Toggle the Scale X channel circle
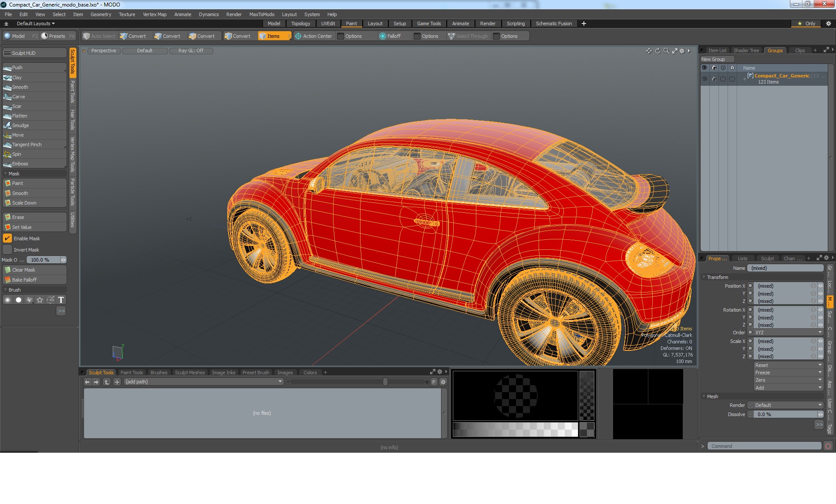Viewport: 836px width, 504px height. point(750,341)
